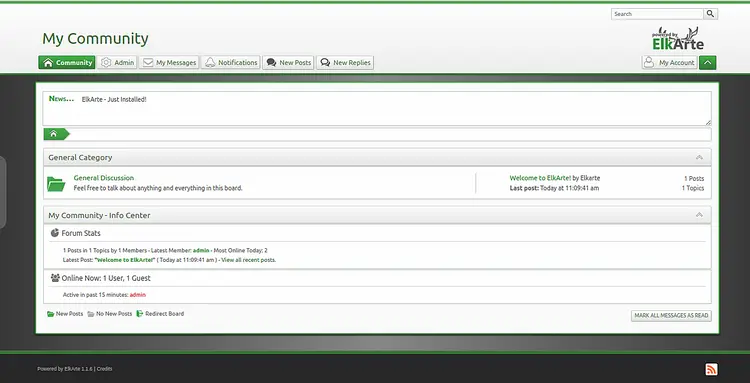Click the Forum Stats pie chart icon
The width and height of the screenshot is (750, 383).
click(55, 233)
